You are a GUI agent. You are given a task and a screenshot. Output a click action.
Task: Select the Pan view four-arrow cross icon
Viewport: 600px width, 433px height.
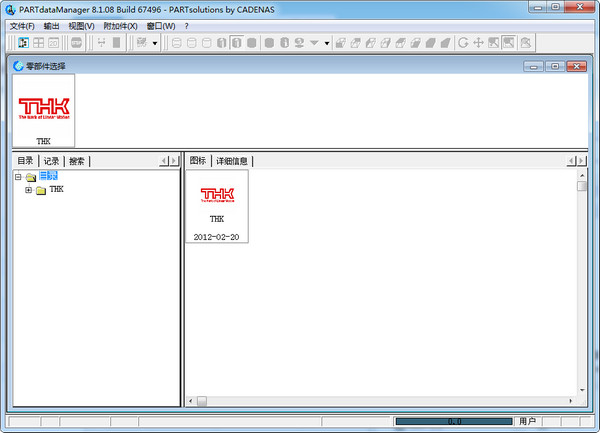click(478, 42)
